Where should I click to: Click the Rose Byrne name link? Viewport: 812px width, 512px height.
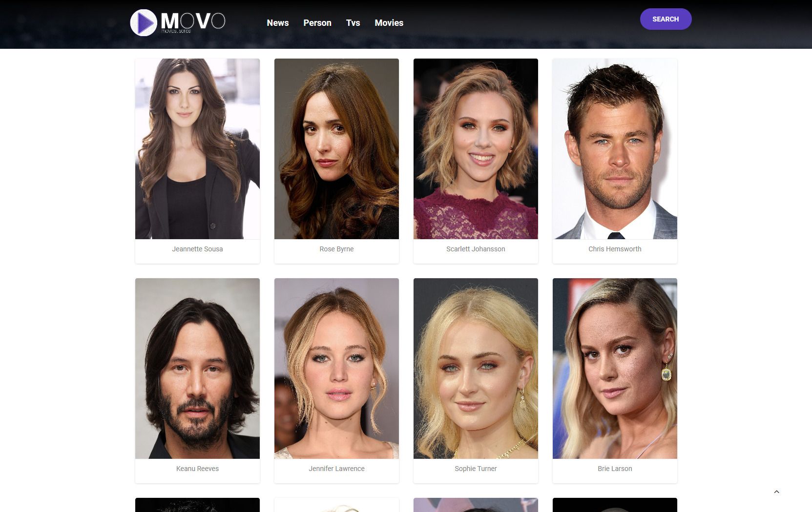pyautogui.click(x=336, y=249)
